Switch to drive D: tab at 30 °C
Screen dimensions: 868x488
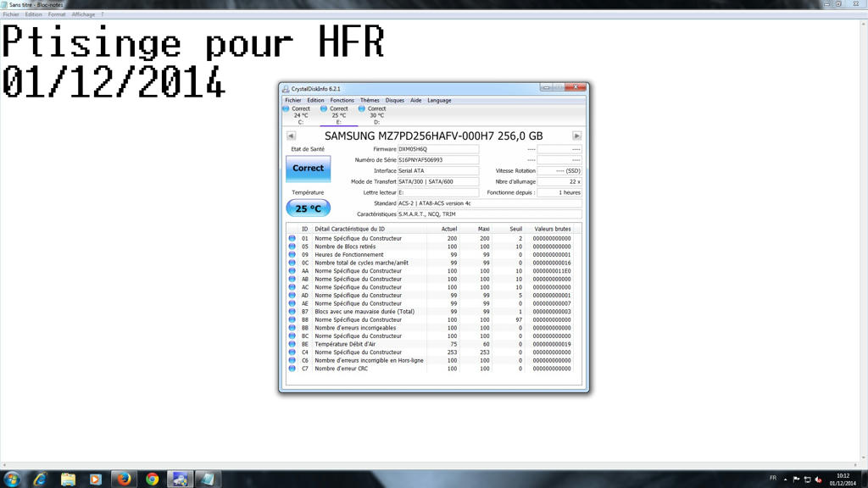pyautogui.click(x=376, y=115)
